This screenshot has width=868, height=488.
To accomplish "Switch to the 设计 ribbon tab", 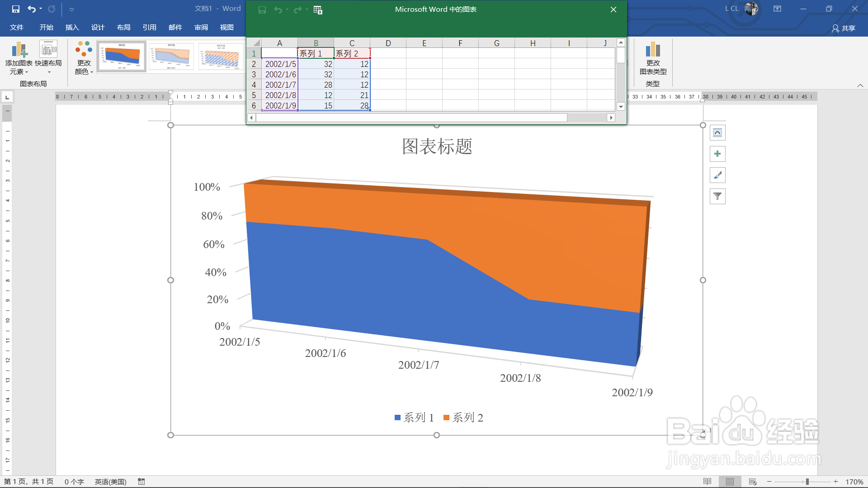I will 98,28.
